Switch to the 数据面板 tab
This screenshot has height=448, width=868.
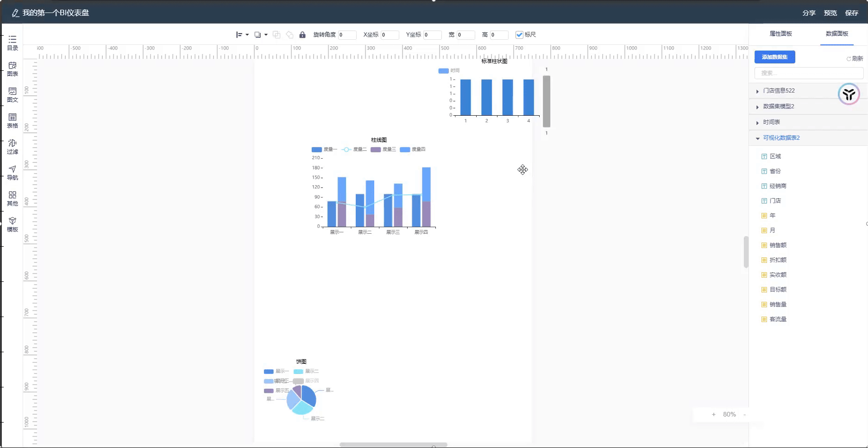pos(837,34)
